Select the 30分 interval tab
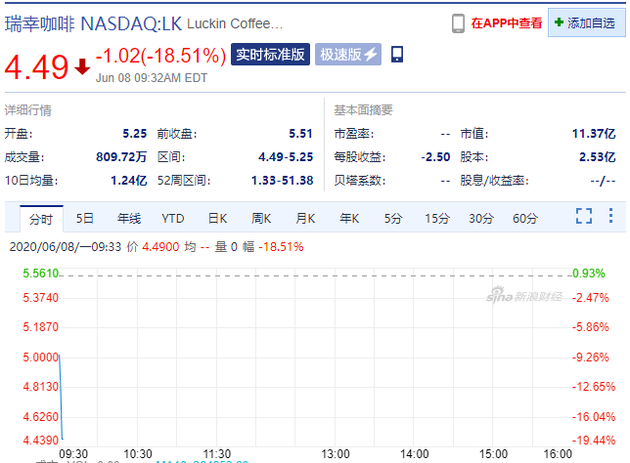 tap(481, 219)
